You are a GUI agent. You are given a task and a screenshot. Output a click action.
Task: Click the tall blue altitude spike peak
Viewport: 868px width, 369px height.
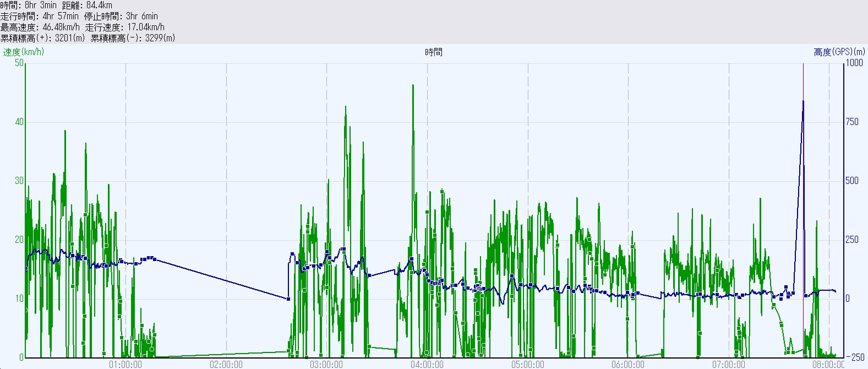click(x=803, y=101)
